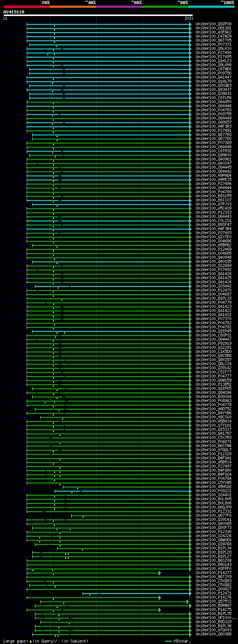
Task: Click label UniRef100_O22669
Action: 213,265
